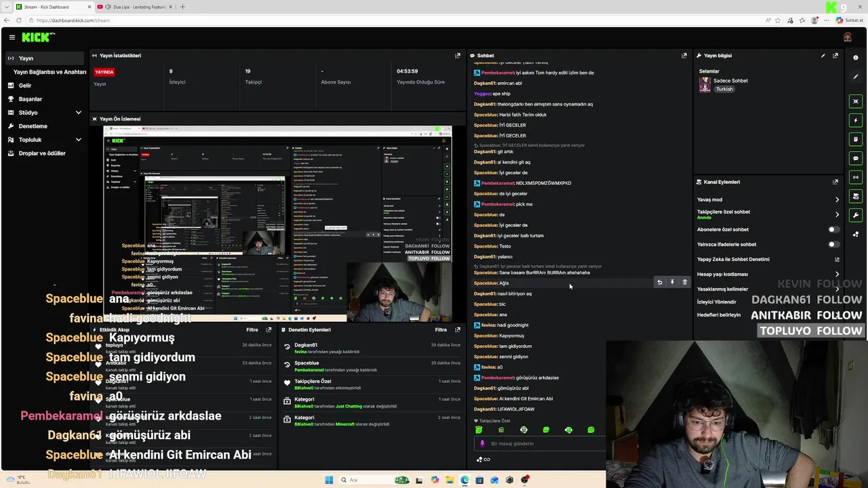
Task: Edit stream info with the Yayın bilgisi pencil
Action: [x=823, y=56]
